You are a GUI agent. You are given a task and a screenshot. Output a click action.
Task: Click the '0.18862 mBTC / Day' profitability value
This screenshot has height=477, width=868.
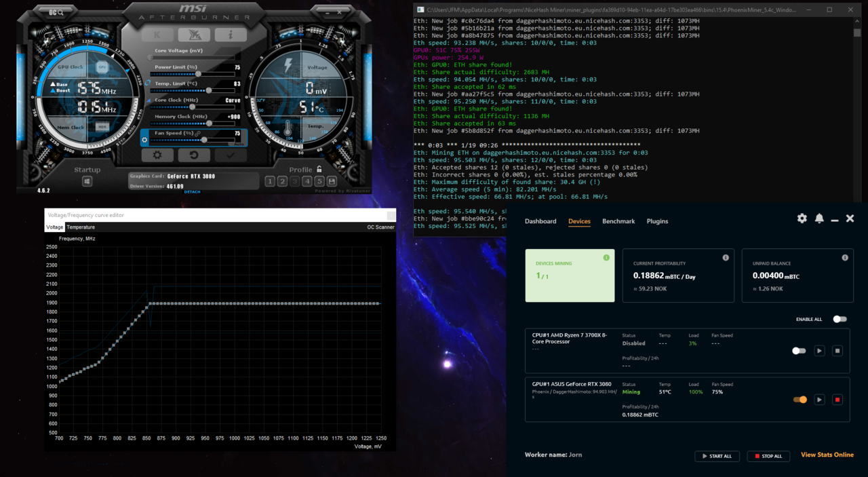[664, 276]
